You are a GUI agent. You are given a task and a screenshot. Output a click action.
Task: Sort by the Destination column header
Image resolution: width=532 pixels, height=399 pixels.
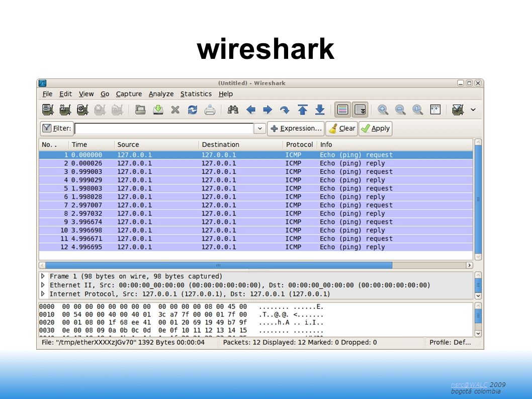[241, 145]
